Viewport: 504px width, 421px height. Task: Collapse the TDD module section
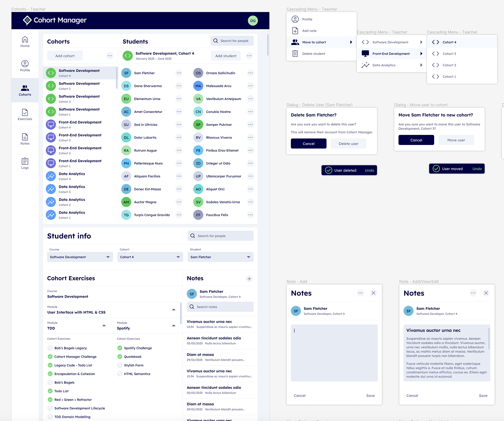(104, 325)
